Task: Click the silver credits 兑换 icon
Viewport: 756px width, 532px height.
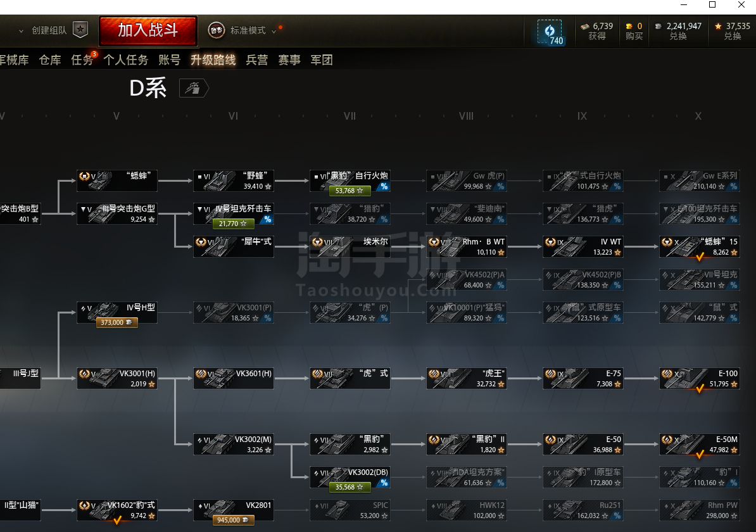Action: [x=658, y=26]
